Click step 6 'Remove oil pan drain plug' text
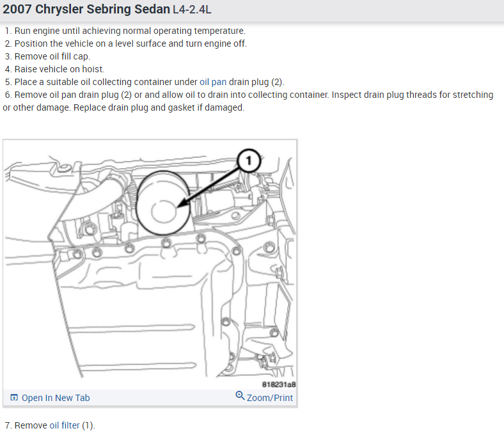Screen dimensions: 504x433 (73, 95)
